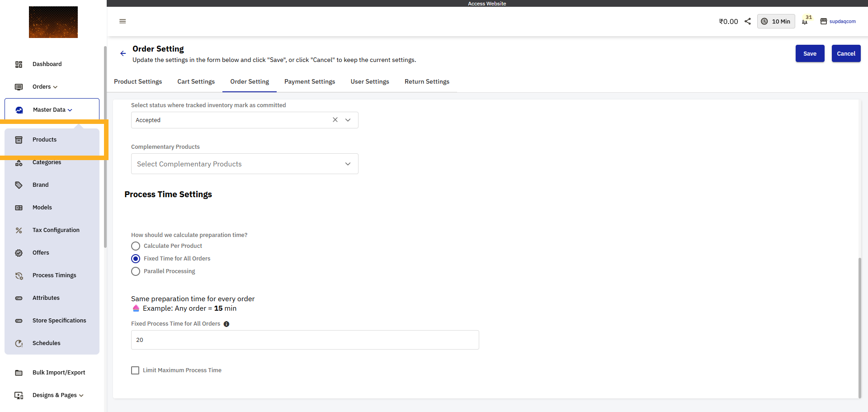Click the info icon beside Fixed Process Time
The width and height of the screenshot is (868, 412).
[226, 324]
